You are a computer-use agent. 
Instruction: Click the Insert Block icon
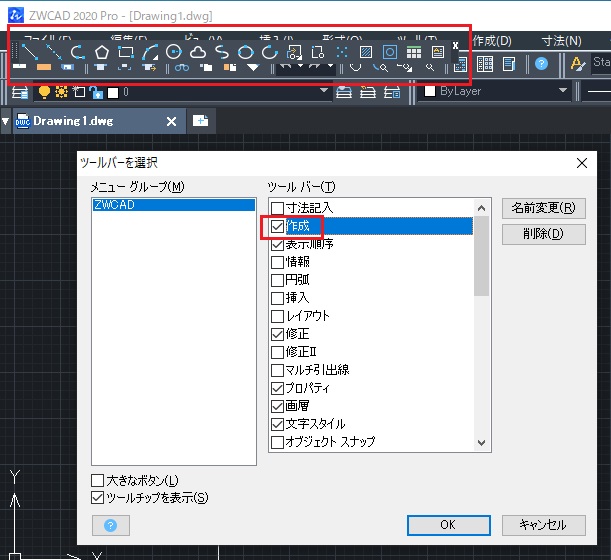pyautogui.click(x=294, y=52)
